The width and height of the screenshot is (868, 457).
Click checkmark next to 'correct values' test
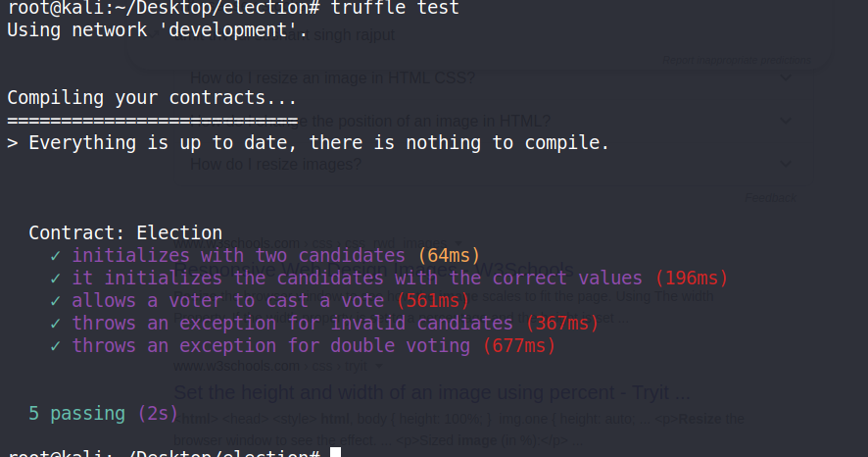55,279
